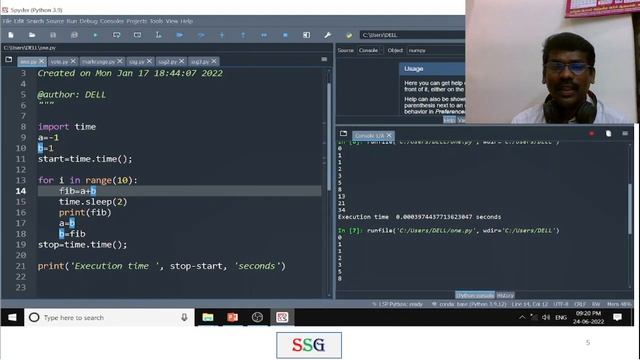Click the conda base Python 3.9.12 status
This screenshot has width=640, height=360.
(469, 304)
